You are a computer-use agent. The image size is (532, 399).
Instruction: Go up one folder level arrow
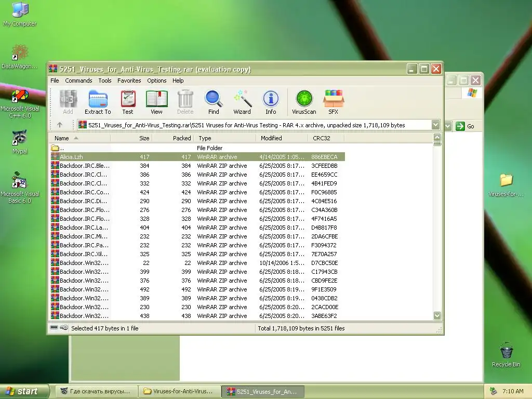[x=60, y=125]
